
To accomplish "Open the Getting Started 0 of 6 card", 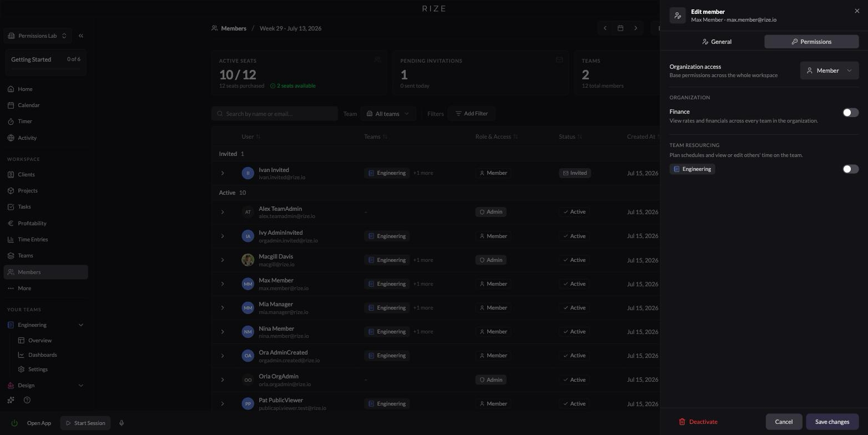I will tap(46, 62).
